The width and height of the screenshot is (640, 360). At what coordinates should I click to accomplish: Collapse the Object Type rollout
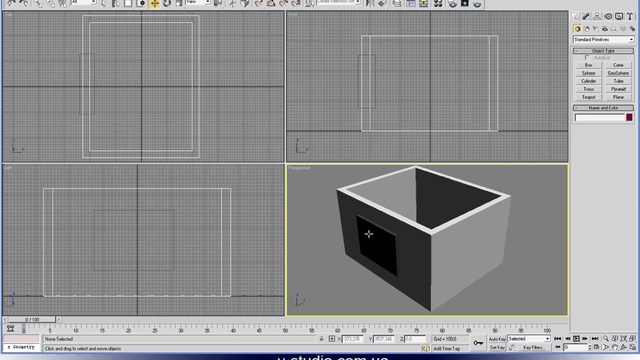coord(603,51)
